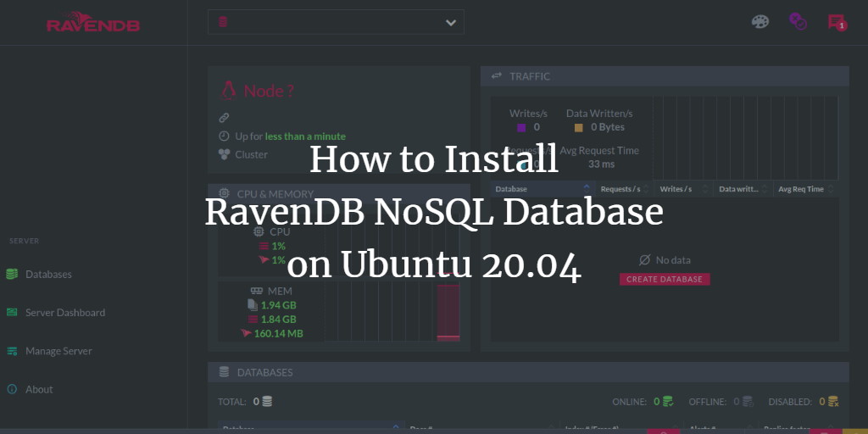Click the RavenDB logo
Screen dimensions: 868x434
tap(93, 22)
